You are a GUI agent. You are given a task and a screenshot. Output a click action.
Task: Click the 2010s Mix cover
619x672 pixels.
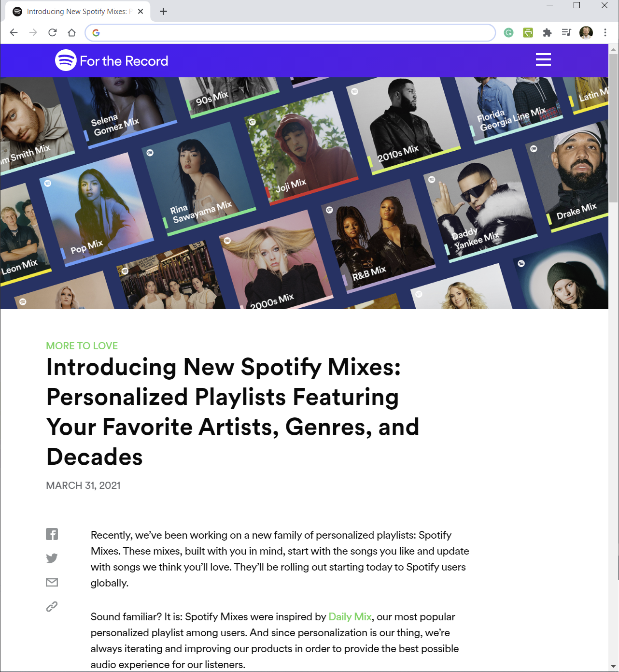click(x=403, y=125)
